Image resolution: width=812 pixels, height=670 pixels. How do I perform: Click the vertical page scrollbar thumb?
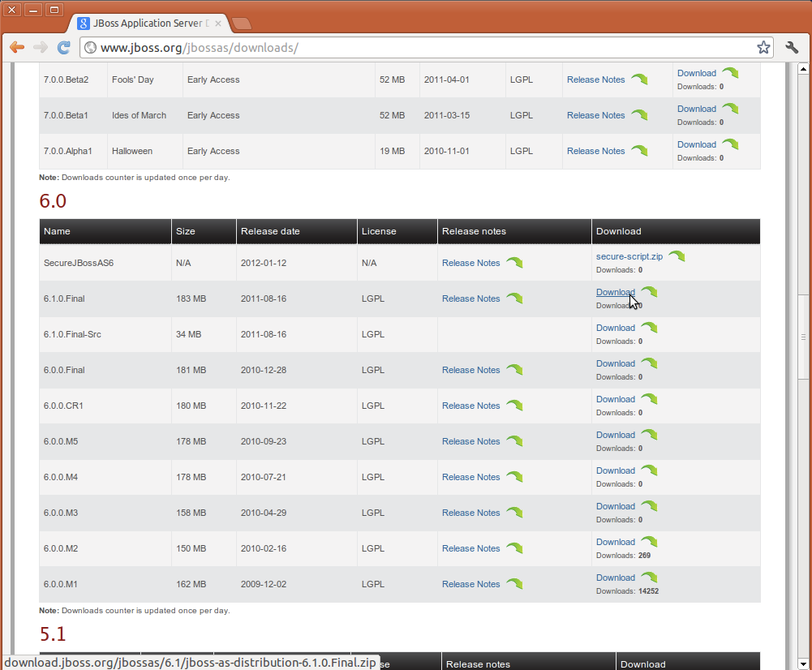click(803, 337)
